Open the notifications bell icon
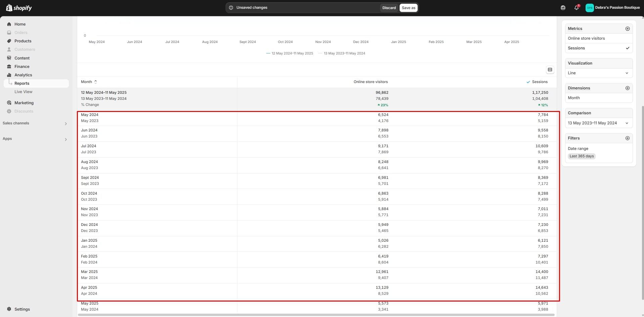644x317 pixels. click(576, 7)
